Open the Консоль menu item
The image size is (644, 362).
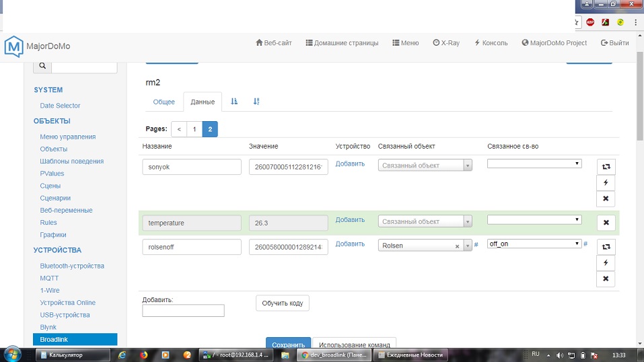(x=491, y=43)
